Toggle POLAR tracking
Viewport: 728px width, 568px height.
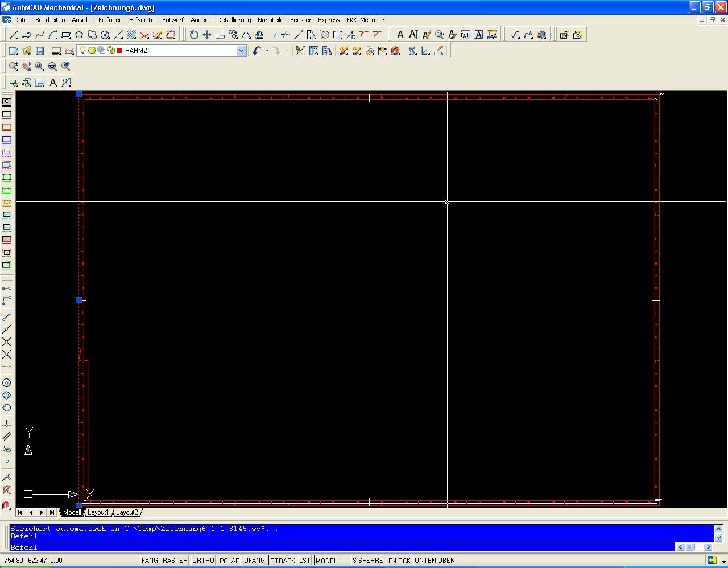229,561
